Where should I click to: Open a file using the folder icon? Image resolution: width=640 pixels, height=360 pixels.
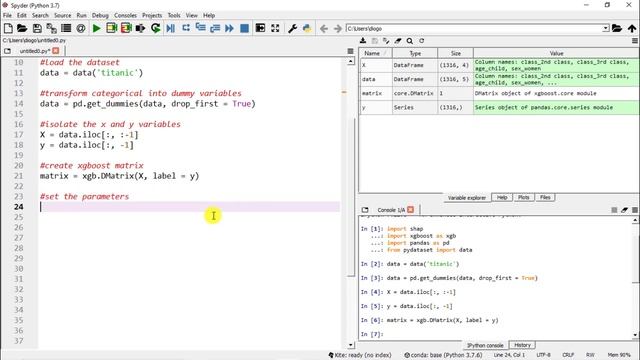coord(22,28)
